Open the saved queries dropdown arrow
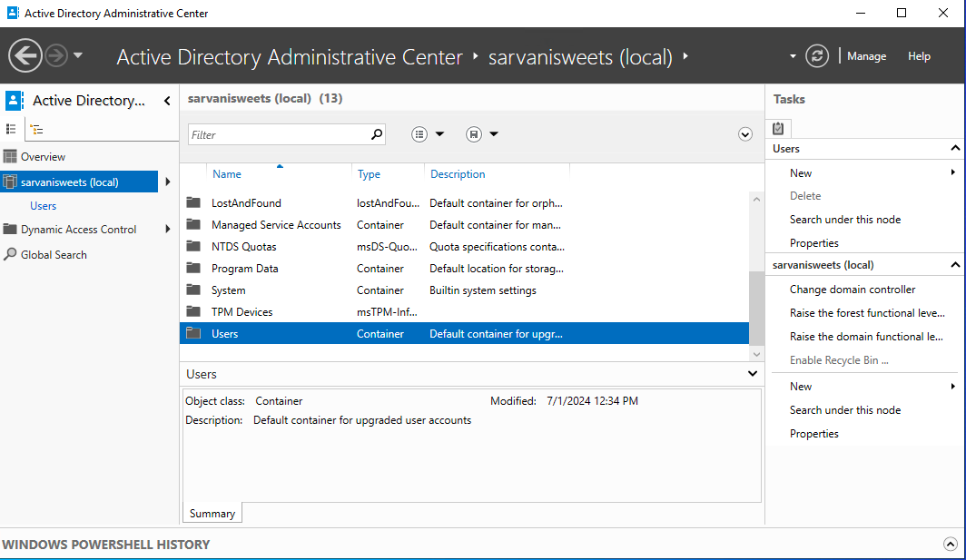Image resolution: width=966 pixels, height=560 pixels. (x=494, y=134)
